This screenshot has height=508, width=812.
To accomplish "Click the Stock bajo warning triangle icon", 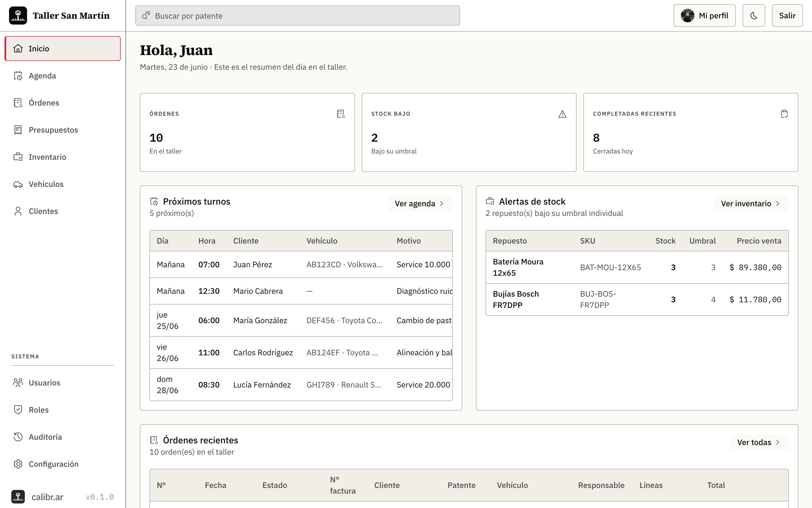I will [x=562, y=114].
